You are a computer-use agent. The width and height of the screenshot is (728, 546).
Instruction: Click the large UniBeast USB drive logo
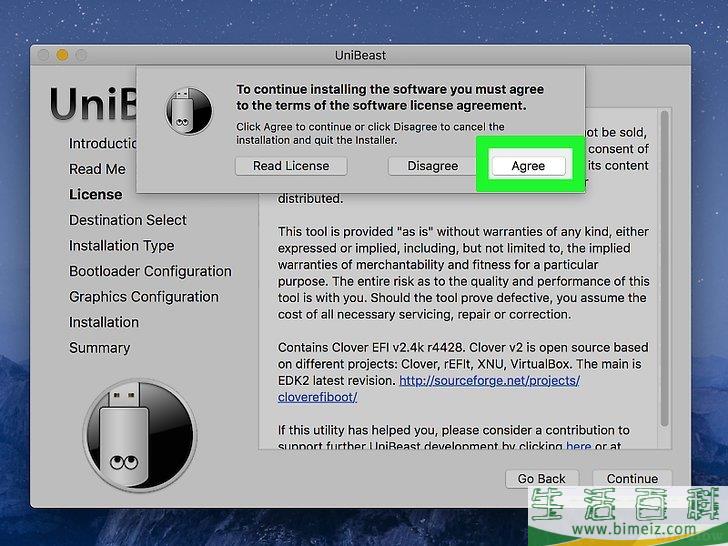pyautogui.click(x=140, y=435)
